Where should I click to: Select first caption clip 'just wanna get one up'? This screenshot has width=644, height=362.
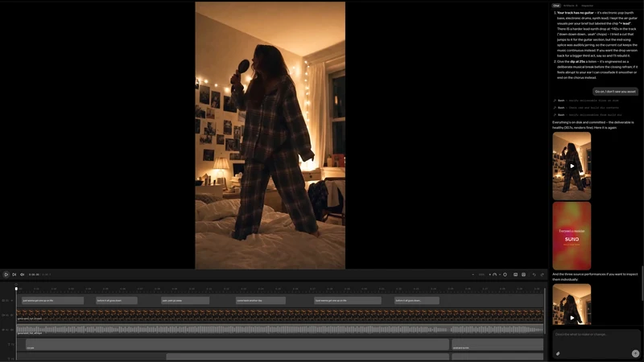tap(52, 300)
